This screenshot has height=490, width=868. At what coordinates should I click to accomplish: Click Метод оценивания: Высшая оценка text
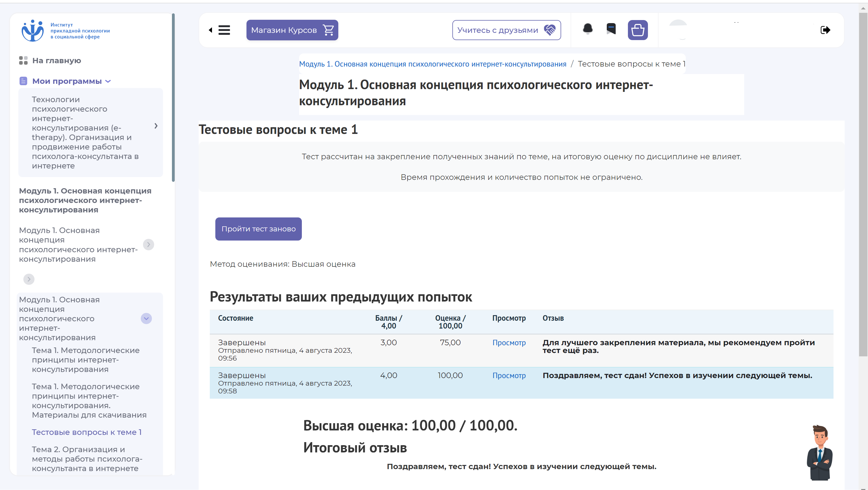click(x=282, y=264)
